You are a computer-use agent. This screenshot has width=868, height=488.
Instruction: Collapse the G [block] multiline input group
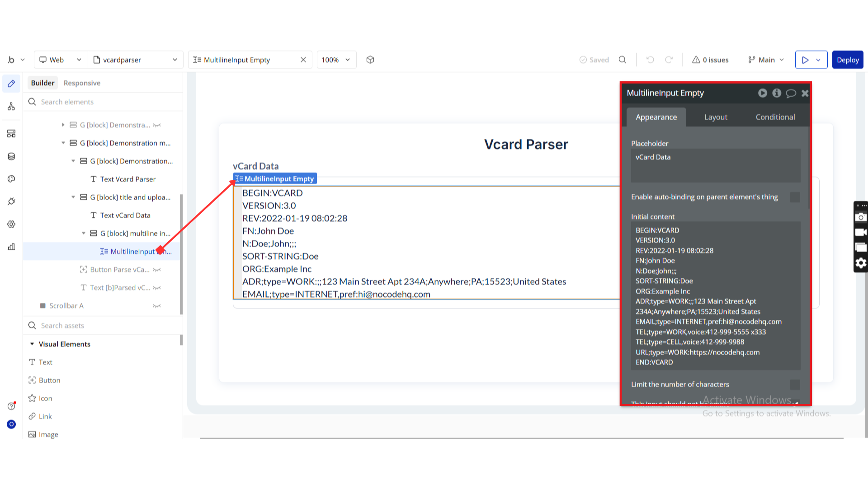[x=83, y=234]
